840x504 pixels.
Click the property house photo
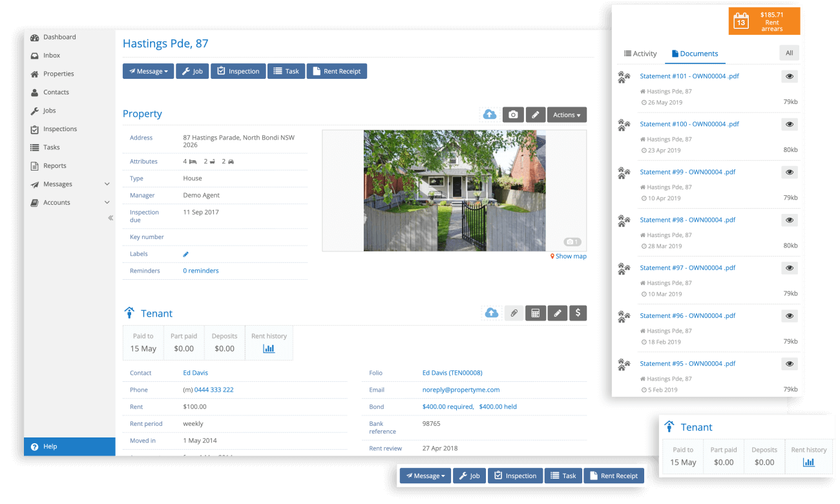tap(454, 191)
